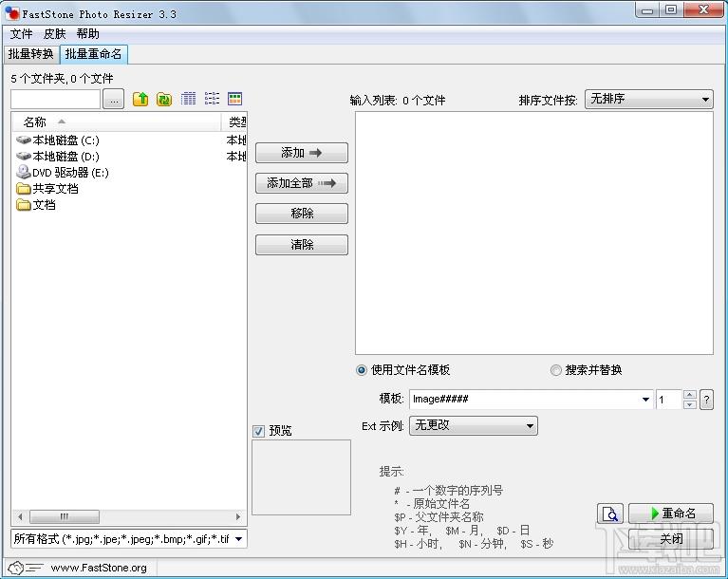Viewport: 728px width, 579px height.
Task: Click the 添加 button
Action: point(302,153)
